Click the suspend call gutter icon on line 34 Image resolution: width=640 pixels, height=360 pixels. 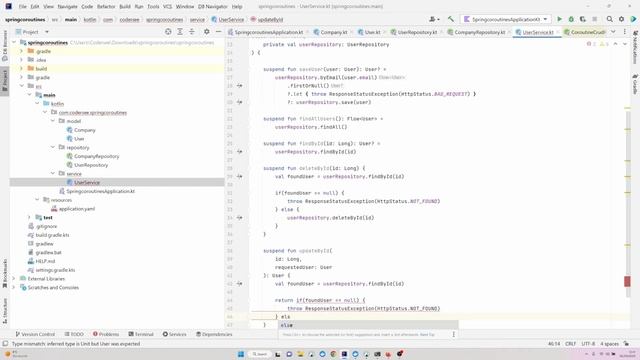(x=240, y=218)
